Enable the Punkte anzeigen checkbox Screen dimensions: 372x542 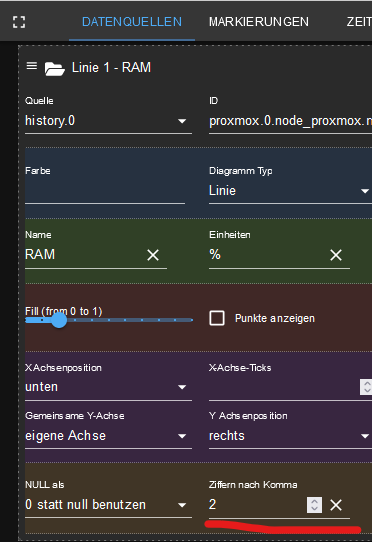(217, 318)
